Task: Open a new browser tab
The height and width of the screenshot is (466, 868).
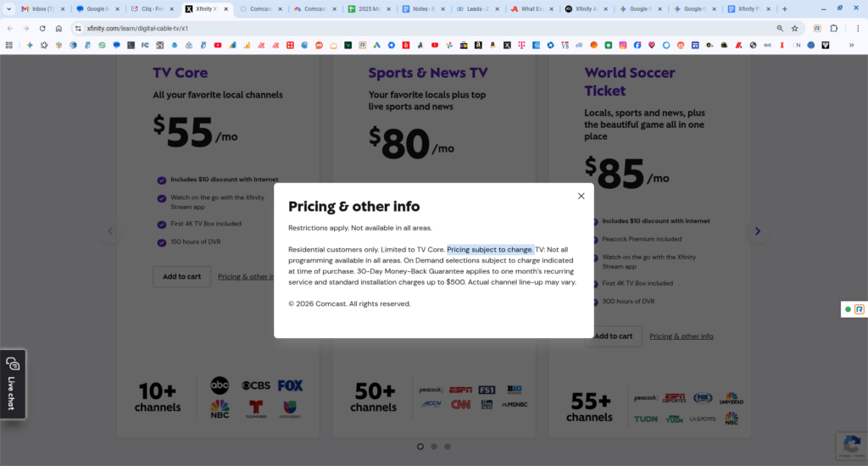Action: 784,8
